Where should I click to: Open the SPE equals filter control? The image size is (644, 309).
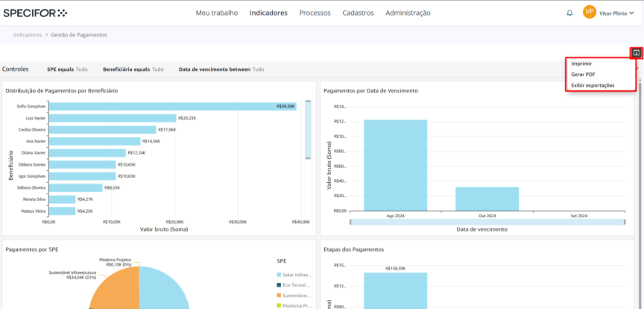coord(67,69)
